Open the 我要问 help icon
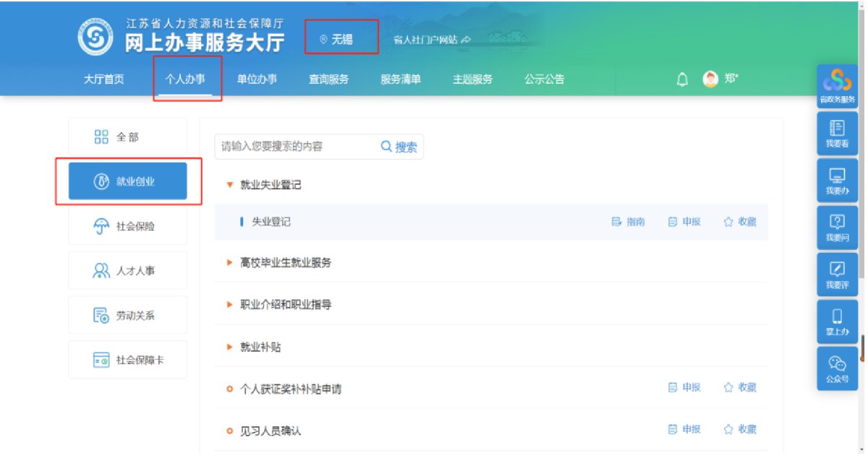Viewport: 868px width, 461px height. click(838, 228)
